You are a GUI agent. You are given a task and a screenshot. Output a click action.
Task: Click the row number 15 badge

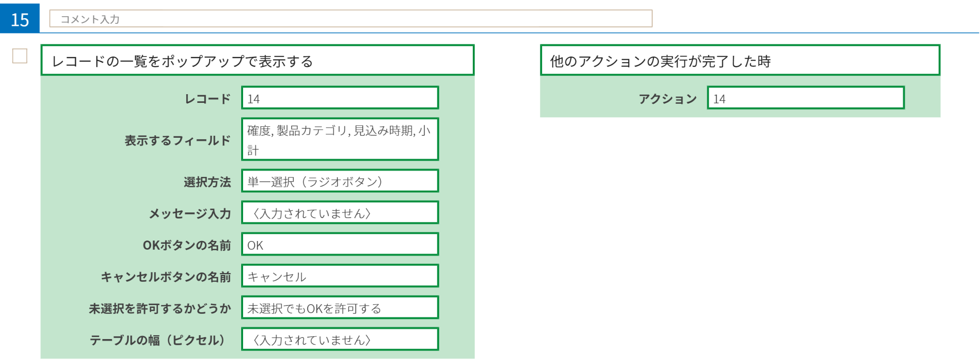coord(20,19)
